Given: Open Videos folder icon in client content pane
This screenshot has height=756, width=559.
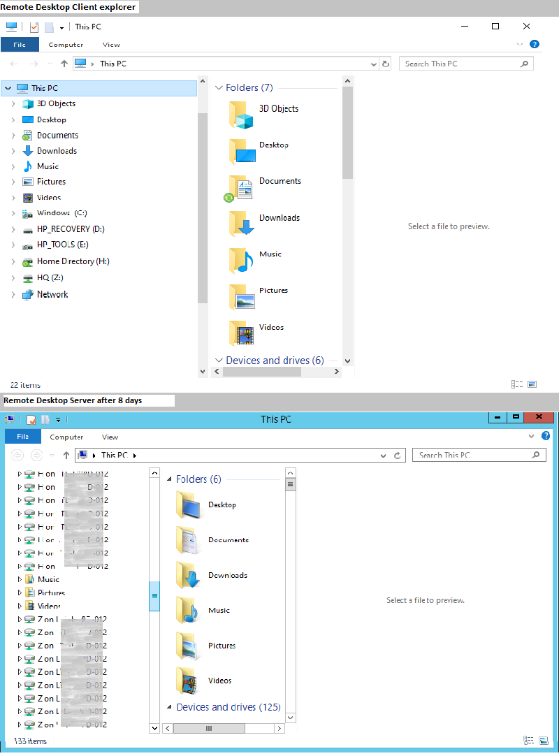Looking at the screenshot, I should 241,333.
